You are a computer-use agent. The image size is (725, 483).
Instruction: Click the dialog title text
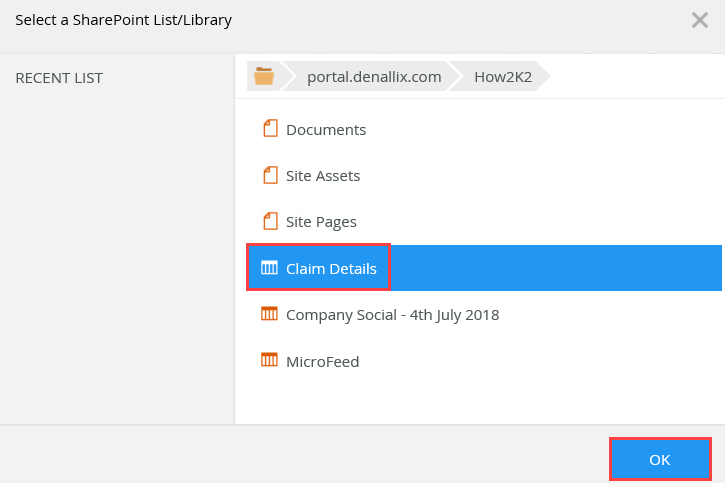(x=123, y=19)
